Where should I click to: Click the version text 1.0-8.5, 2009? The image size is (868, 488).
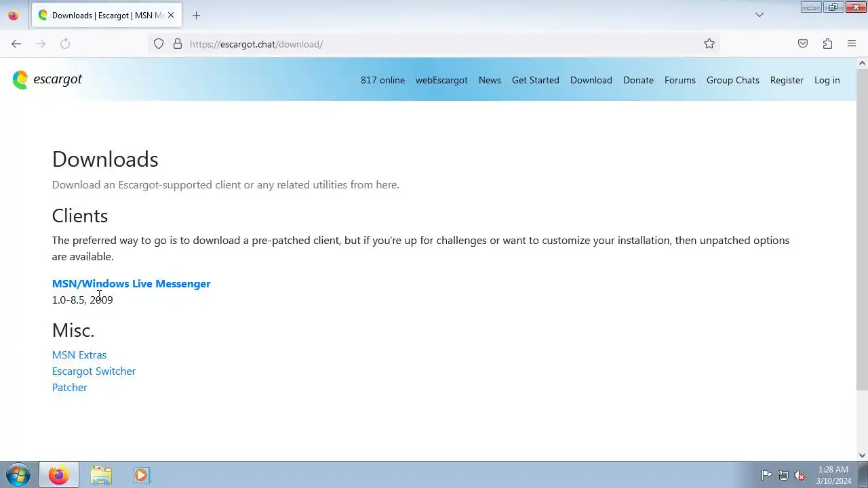tap(83, 300)
